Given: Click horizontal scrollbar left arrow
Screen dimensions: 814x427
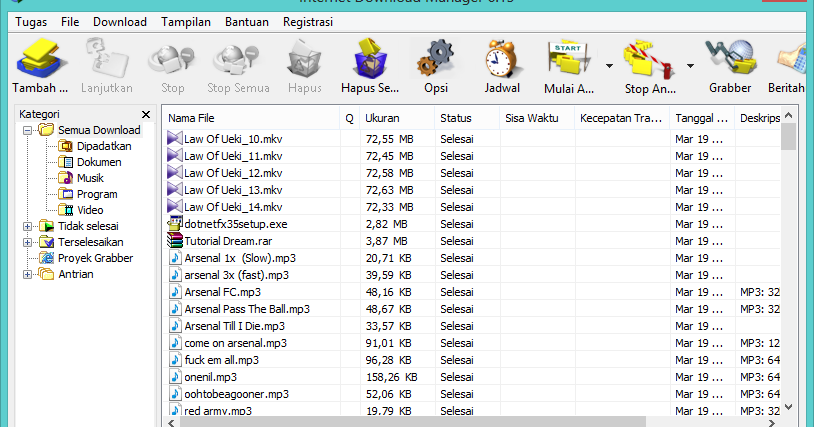Looking at the screenshot, I should pos(171,423).
